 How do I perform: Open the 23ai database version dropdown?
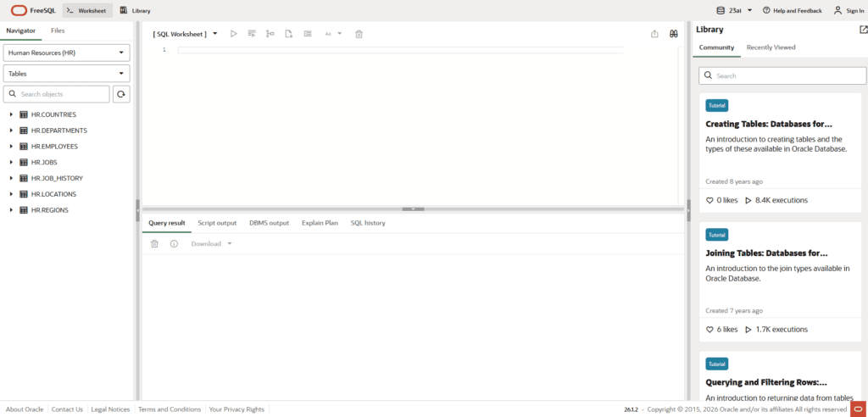coord(734,10)
